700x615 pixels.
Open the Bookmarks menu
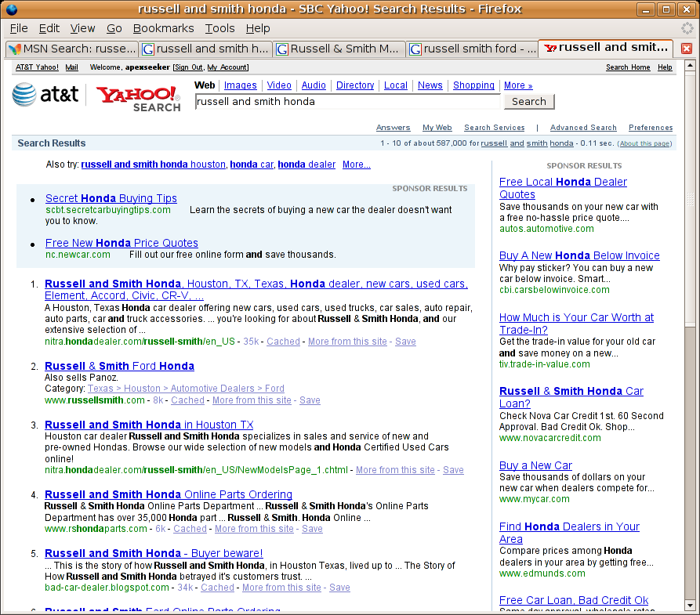click(163, 28)
